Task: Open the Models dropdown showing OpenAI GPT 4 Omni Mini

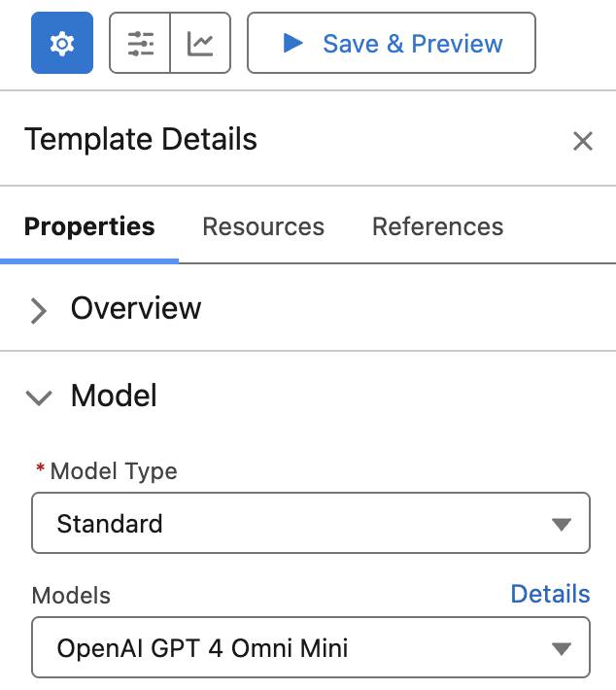Action: pyautogui.click(x=311, y=647)
